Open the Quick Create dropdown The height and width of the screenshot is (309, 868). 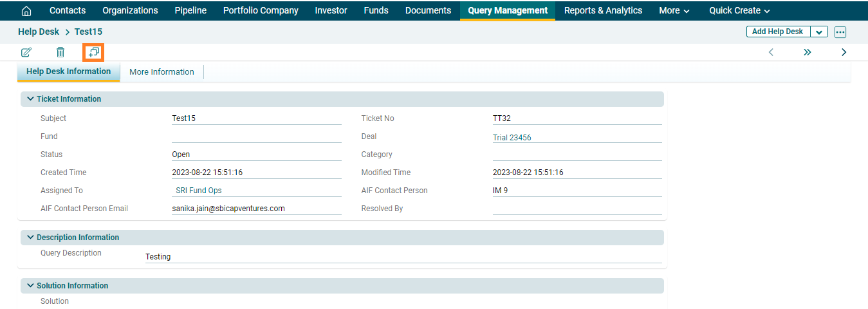point(739,10)
